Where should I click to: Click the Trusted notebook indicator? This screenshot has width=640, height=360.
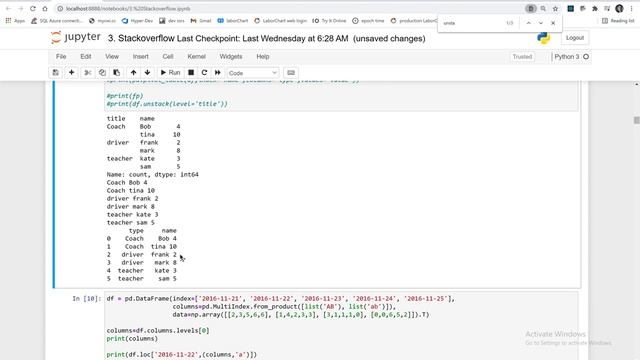[x=522, y=57]
